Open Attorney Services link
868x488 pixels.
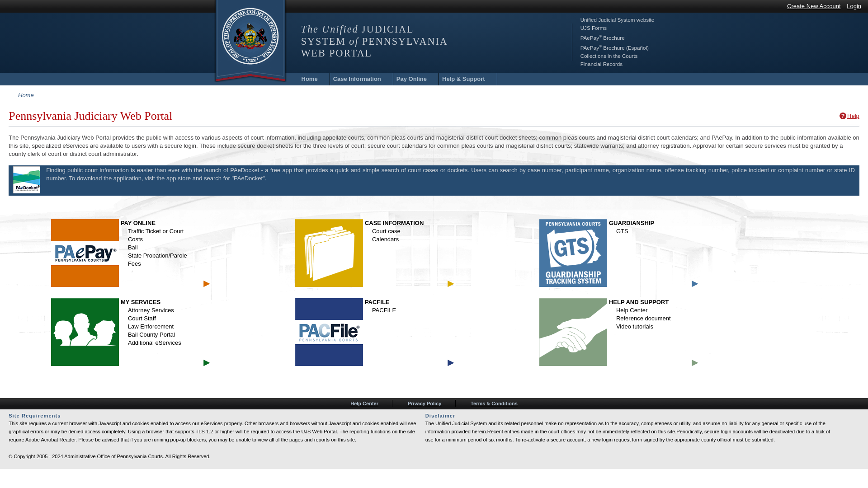(x=151, y=310)
